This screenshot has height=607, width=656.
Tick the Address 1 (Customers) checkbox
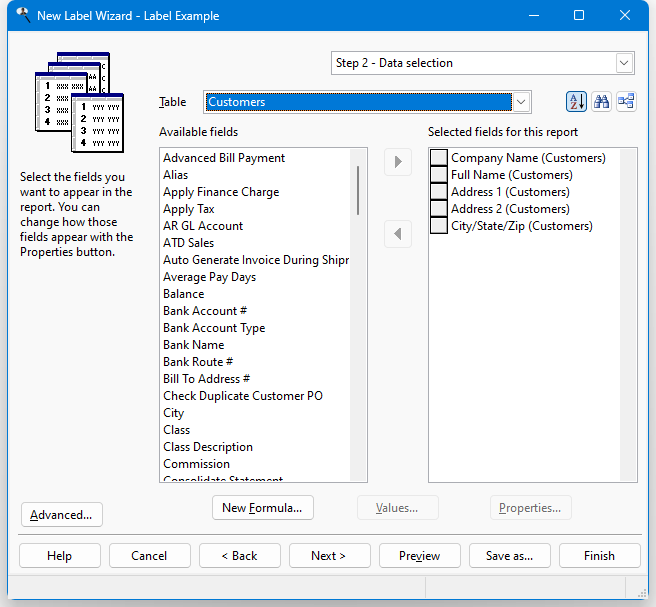click(x=439, y=192)
